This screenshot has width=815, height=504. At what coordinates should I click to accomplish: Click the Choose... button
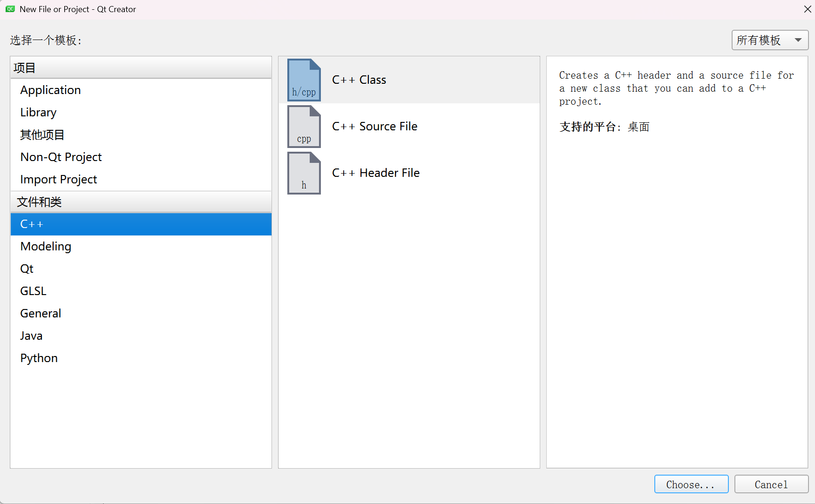click(x=691, y=484)
